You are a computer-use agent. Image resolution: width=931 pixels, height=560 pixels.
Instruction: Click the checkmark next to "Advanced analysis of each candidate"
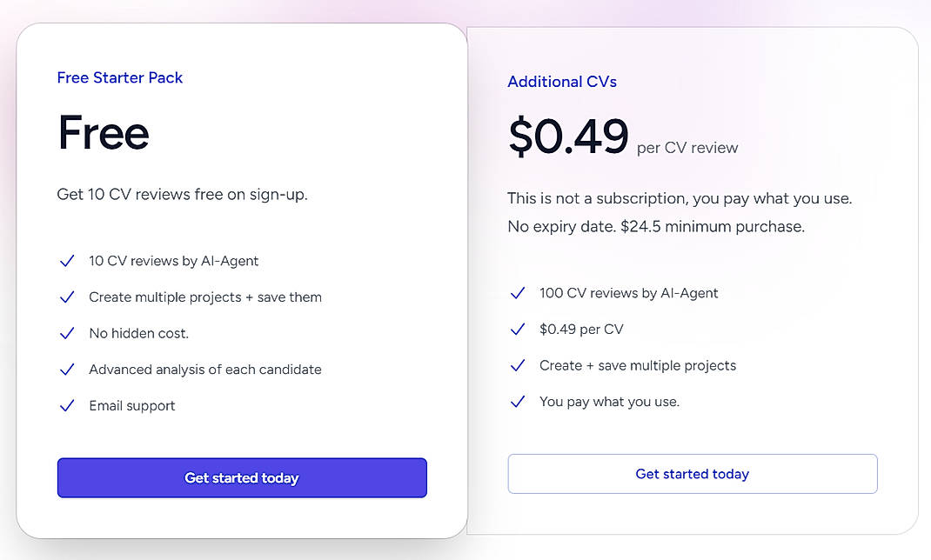click(68, 369)
